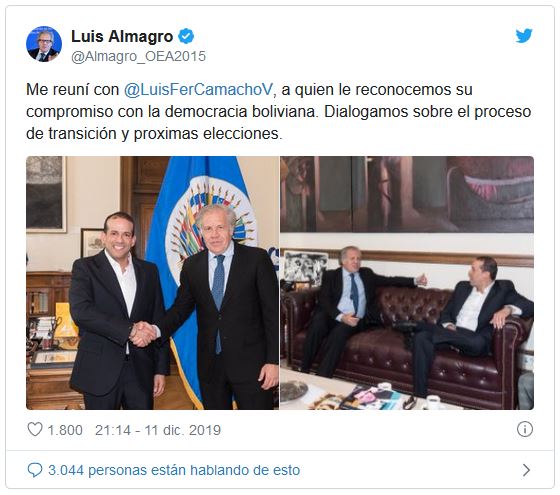The image size is (560, 495).
Task: Open the @LuisFerCamachoV mention link
Action: 198,90
